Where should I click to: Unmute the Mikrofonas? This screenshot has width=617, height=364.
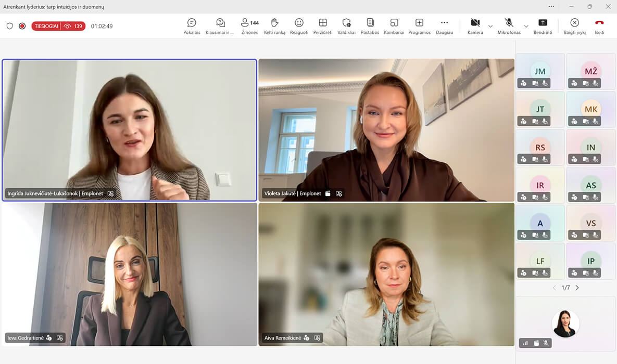click(x=509, y=27)
